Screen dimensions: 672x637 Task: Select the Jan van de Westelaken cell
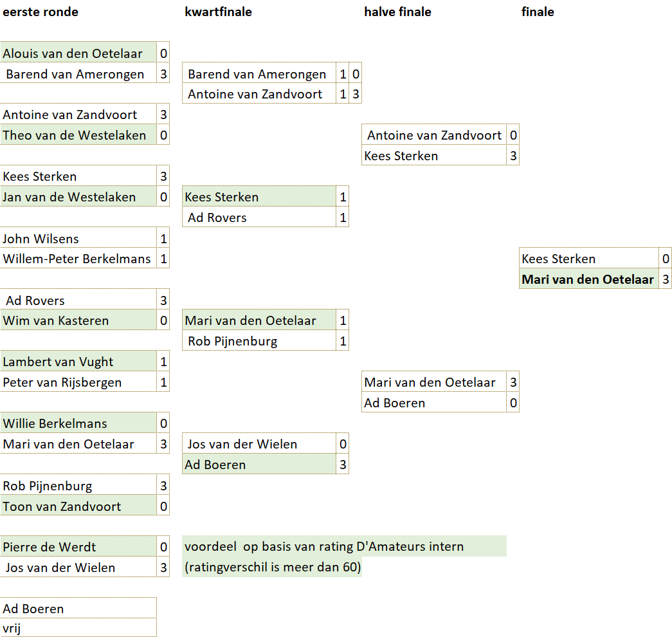click(x=69, y=197)
